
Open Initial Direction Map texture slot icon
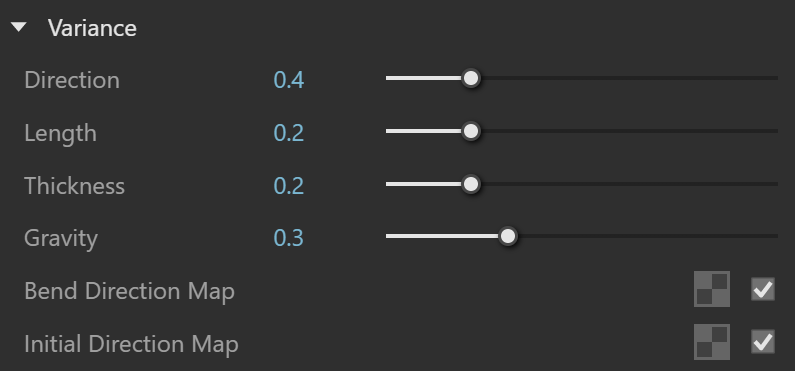[x=712, y=342]
